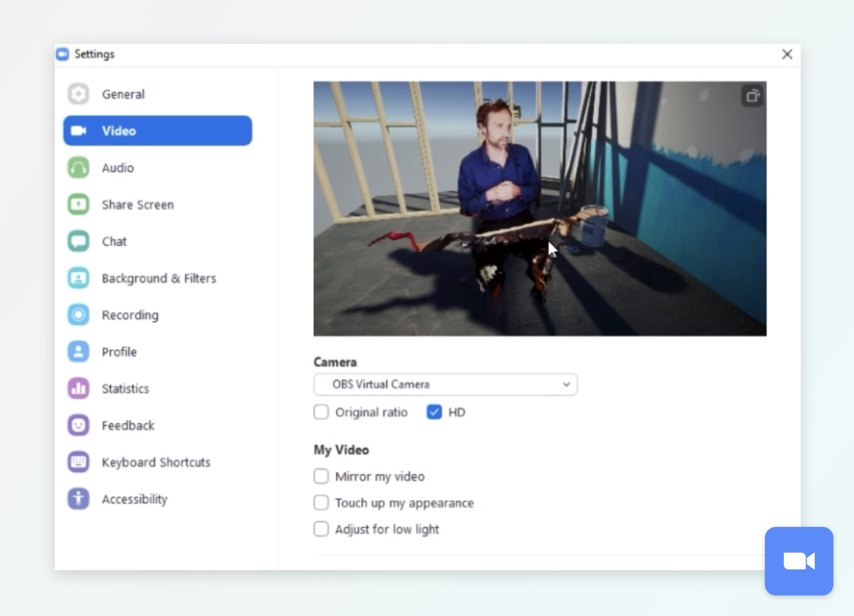Open the Statistics bar chart icon
This screenshot has height=616, width=854.
coord(78,388)
